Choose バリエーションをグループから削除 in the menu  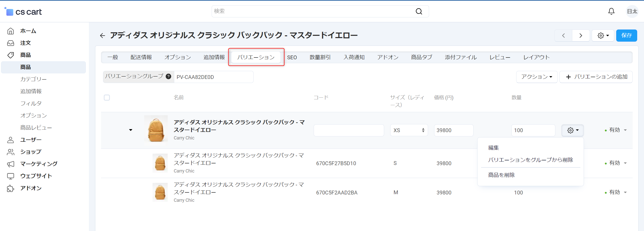530,160
